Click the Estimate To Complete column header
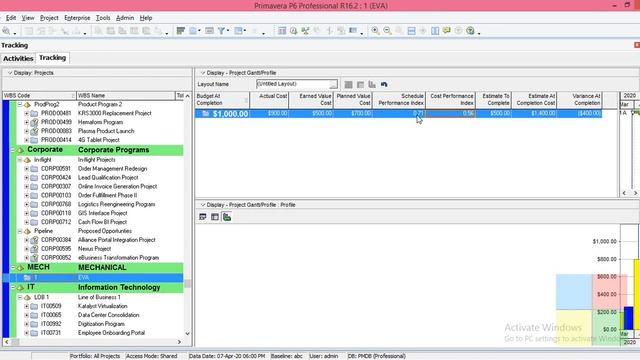This screenshot has height=360, width=640. [x=494, y=100]
